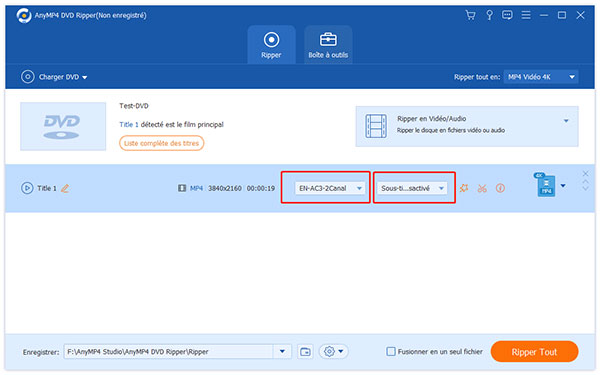Play preview of Title 1
The image size is (600, 375).
[x=27, y=188]
